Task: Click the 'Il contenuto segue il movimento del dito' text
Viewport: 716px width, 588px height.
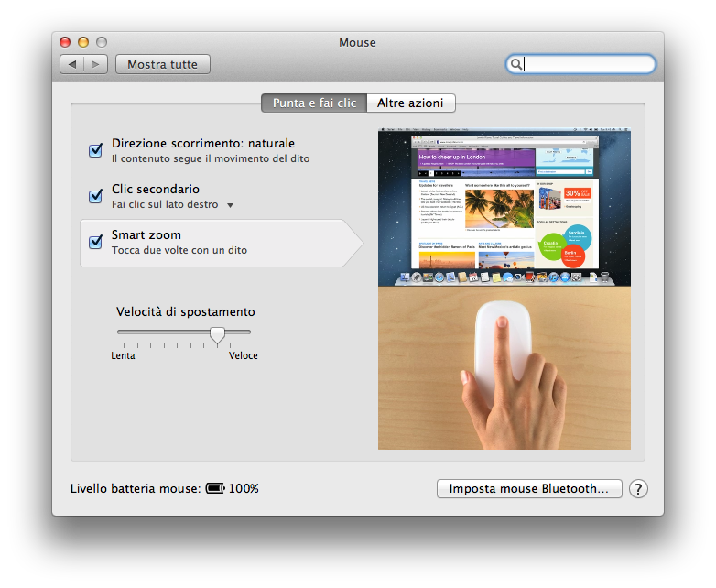Action: coord(211,158)
